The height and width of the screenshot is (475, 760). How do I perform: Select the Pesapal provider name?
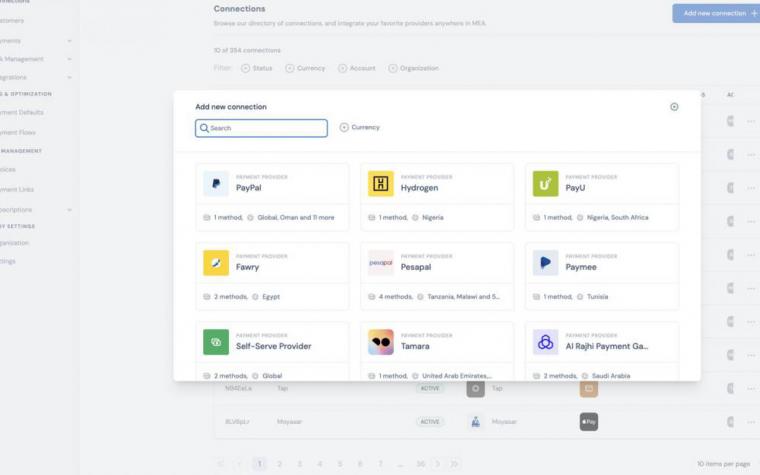pos(415,267)
